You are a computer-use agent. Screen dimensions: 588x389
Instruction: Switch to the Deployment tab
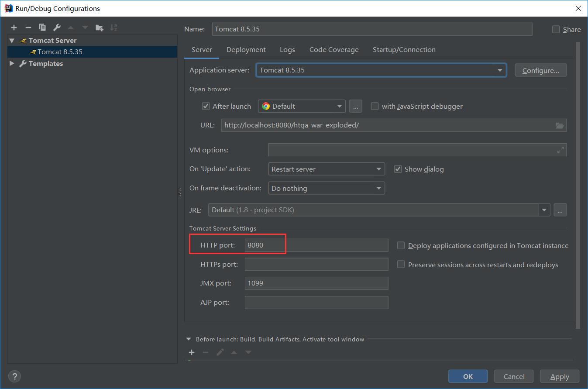point(246,50)
